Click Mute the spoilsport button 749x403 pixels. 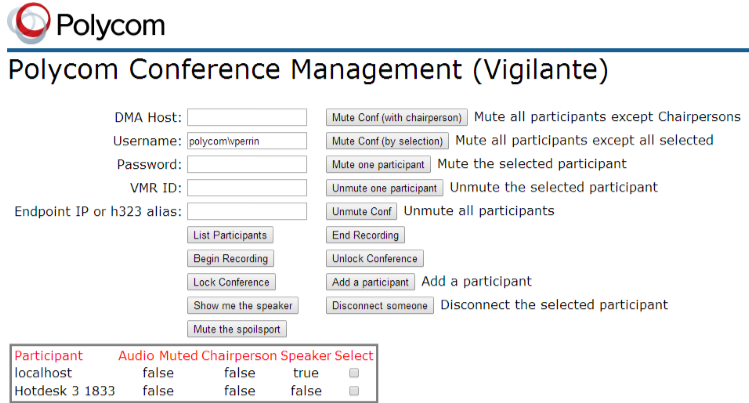click(x=237, y=329)
